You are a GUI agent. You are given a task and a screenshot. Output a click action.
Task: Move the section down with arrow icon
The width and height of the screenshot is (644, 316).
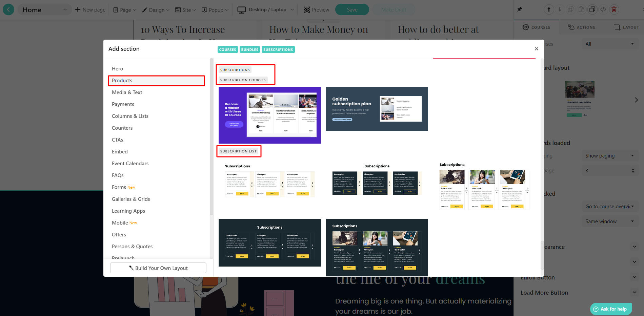(x=560, y=9)
